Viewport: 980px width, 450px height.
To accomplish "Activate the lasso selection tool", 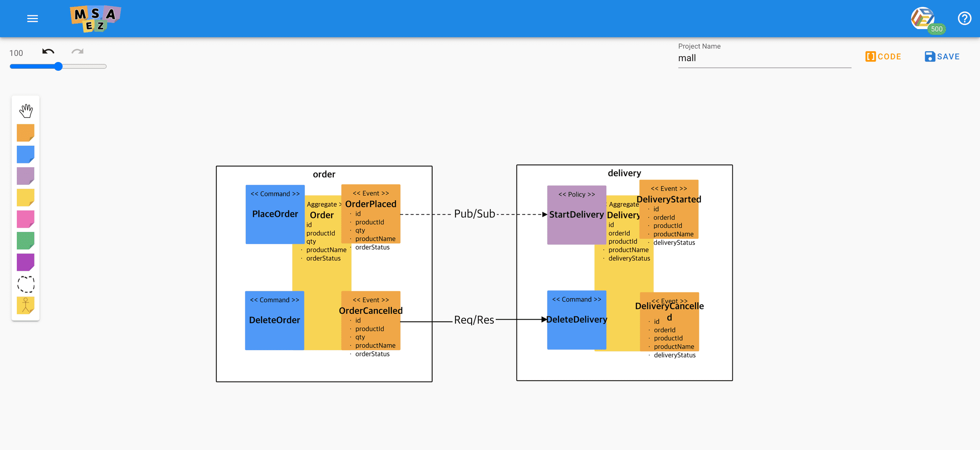I will [x=25, y=284].
